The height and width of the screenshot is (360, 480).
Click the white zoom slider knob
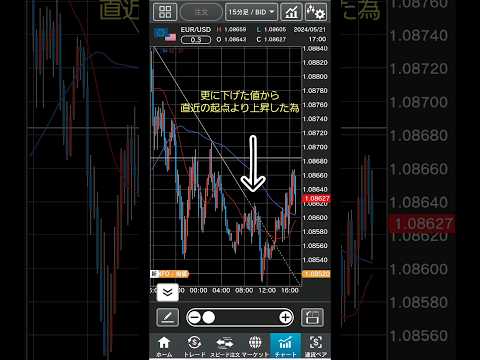coord(209,318)
